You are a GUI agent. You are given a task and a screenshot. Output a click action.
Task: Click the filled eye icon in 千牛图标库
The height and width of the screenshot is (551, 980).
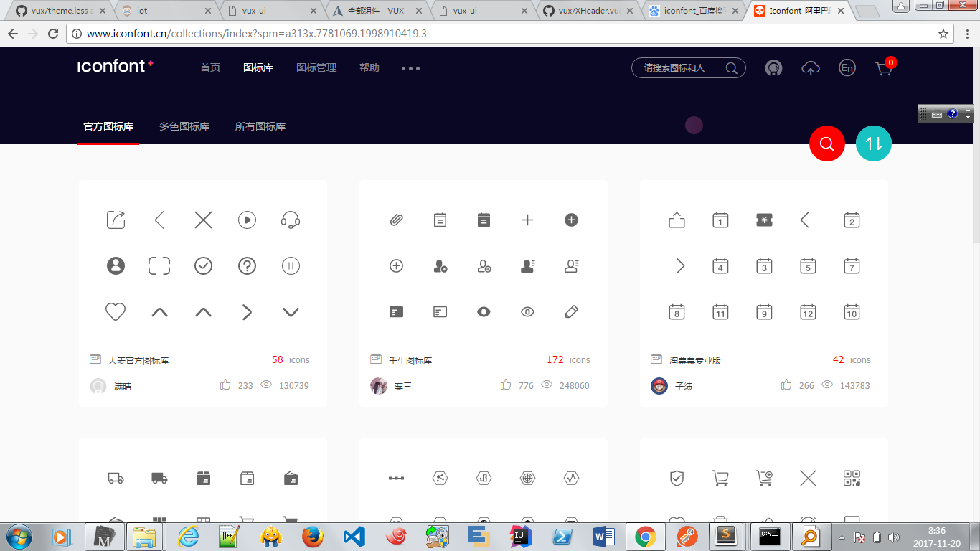(484, 311)
